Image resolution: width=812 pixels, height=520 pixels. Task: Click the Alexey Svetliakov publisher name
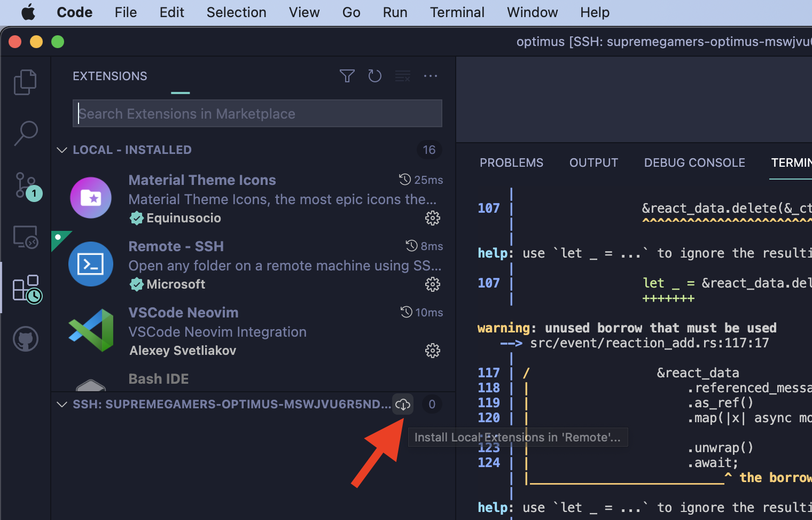(x=183, y=351)
